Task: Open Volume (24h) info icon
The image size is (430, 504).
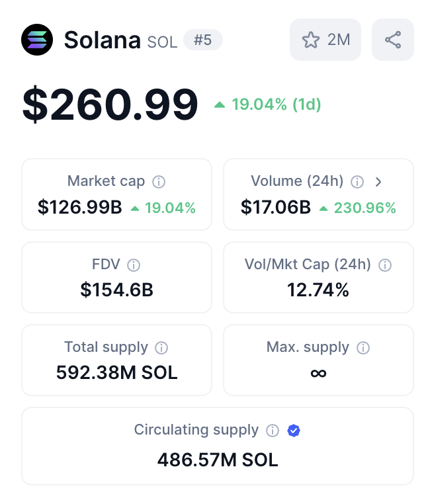Action: coord(357,182)
